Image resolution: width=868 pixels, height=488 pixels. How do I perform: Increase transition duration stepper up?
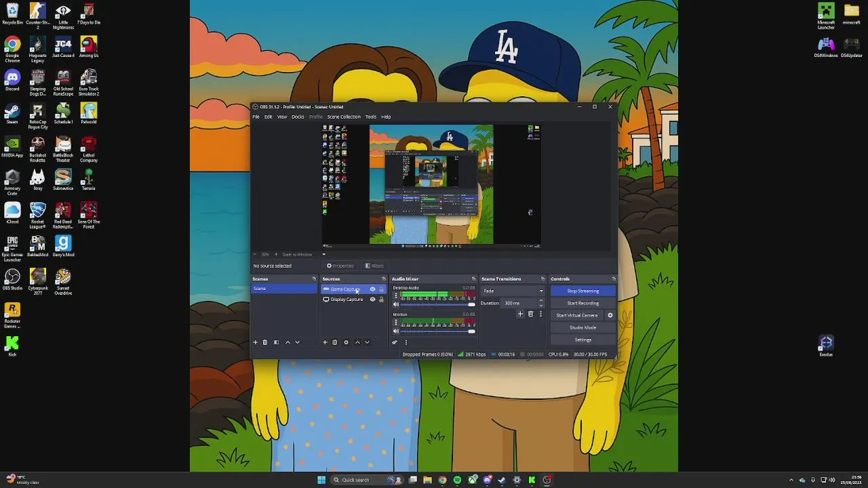click(x=540, y=301)
